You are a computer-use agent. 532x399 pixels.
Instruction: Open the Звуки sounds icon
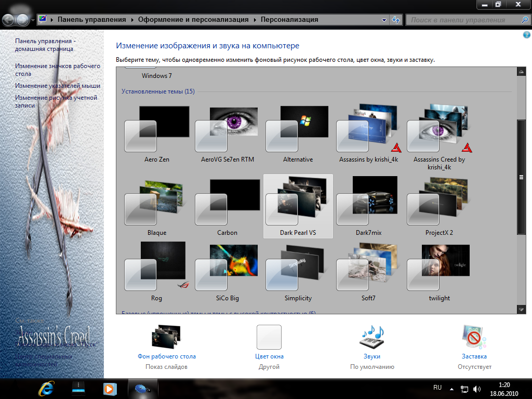372,337
